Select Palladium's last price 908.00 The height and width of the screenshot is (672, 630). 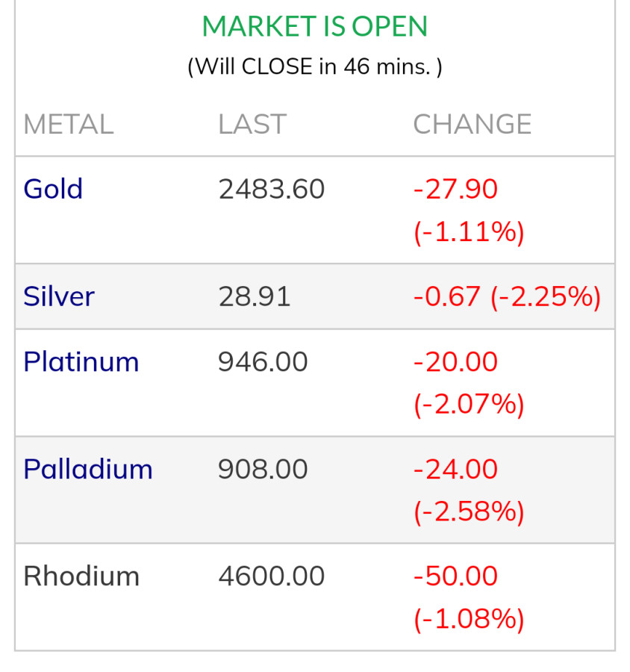pos(263,469)
